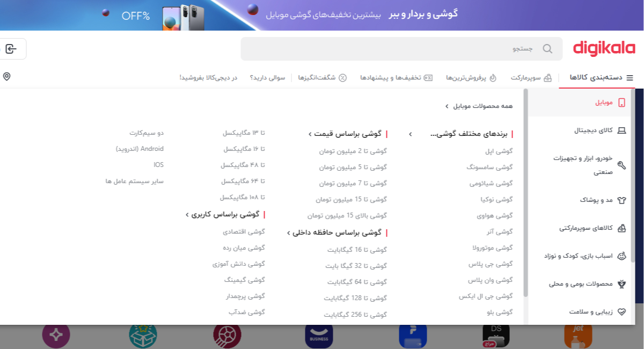Expand برندهای مختلف گوشی heading
Viewport: 644px width, 349px height.
(462, 134)
